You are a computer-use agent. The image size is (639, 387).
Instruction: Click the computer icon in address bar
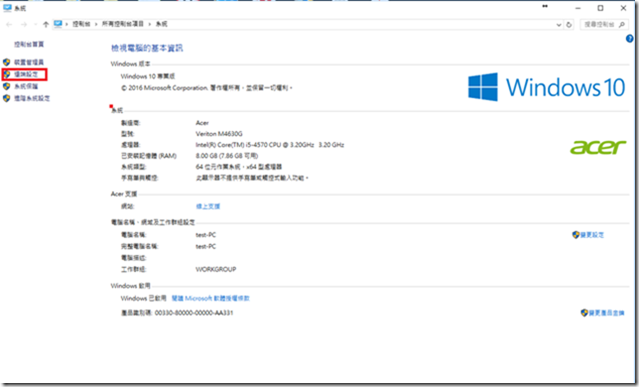(x=58, y=24)
